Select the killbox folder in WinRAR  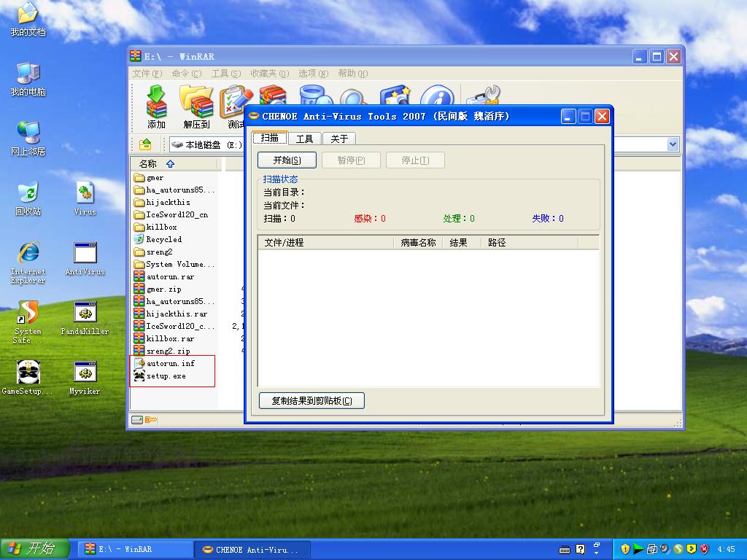tap(155, 227)
